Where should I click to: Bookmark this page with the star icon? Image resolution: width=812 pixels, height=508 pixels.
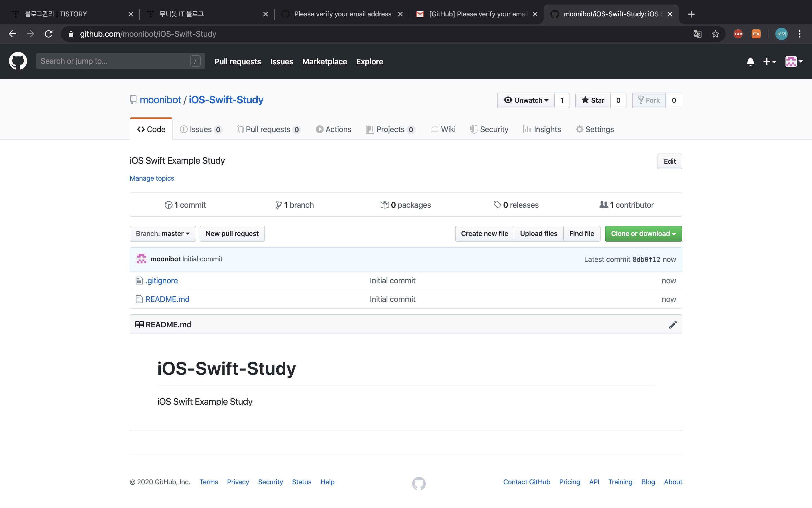tap(715, 34)
